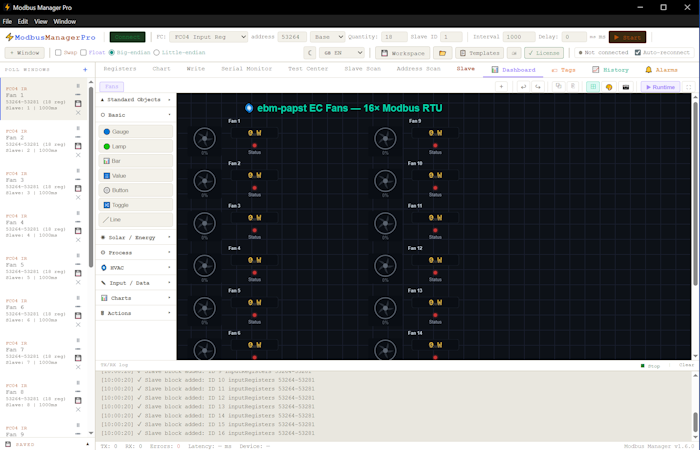Add a Toggle widget
This screenshot has height=450, width=700.
point(136,205)
